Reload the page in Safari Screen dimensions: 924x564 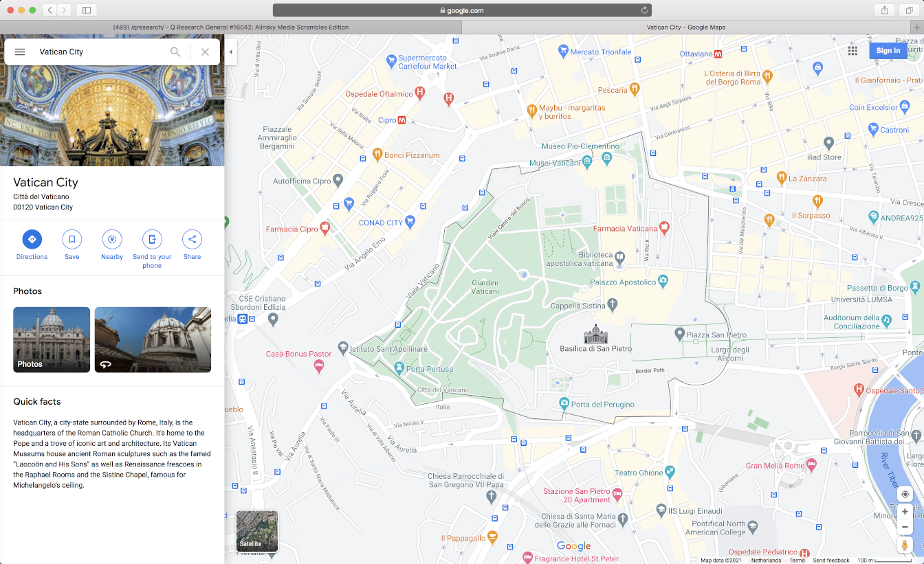pyautogui.click(x=644, y=10)
